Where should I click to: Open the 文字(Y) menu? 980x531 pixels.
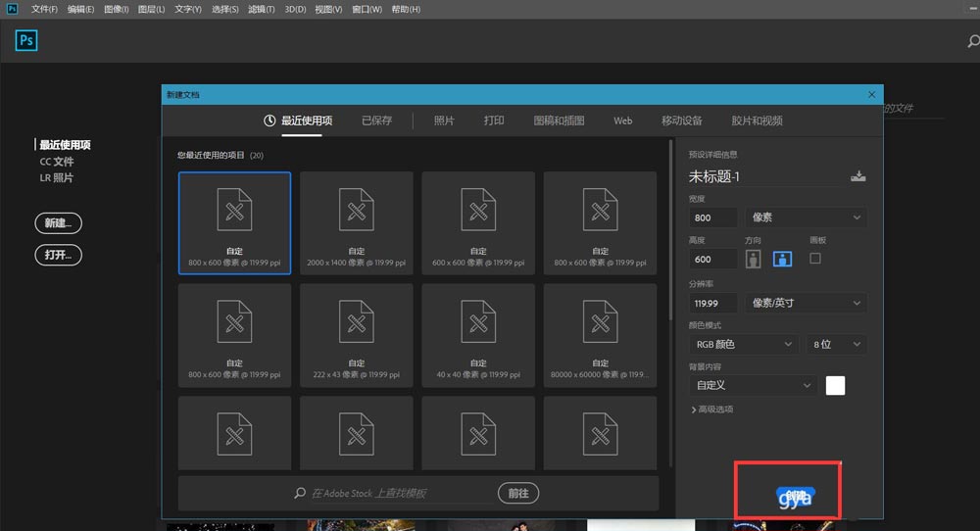188,10
